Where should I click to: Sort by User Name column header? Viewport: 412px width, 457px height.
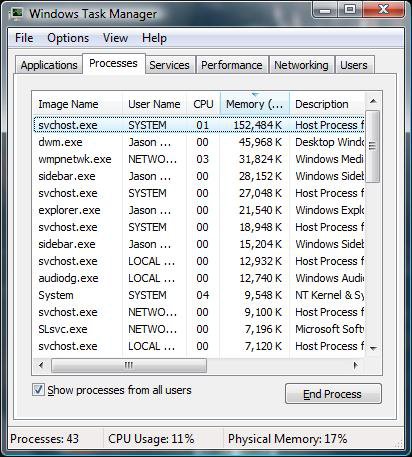pyautogui.click(x=154, y=104)
